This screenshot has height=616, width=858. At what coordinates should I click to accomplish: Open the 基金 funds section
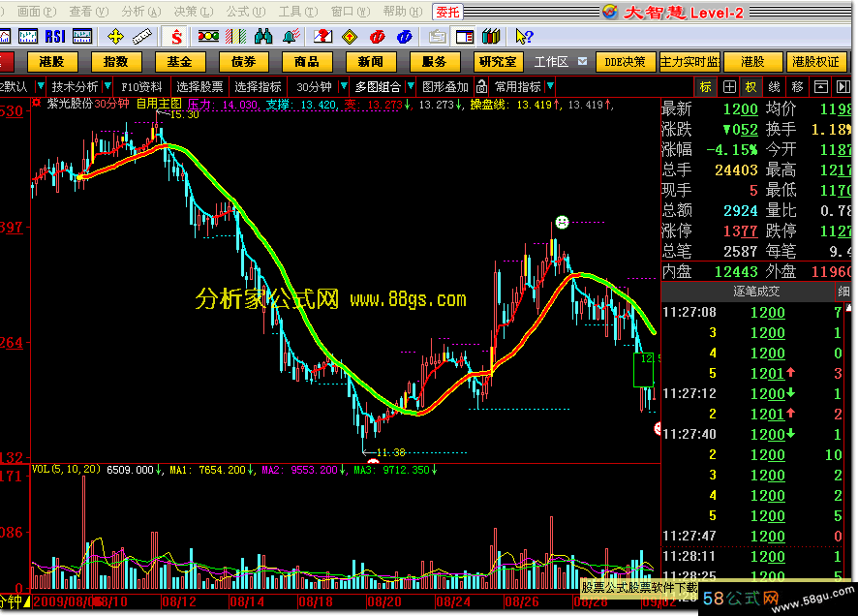click(x=179, y=62)
